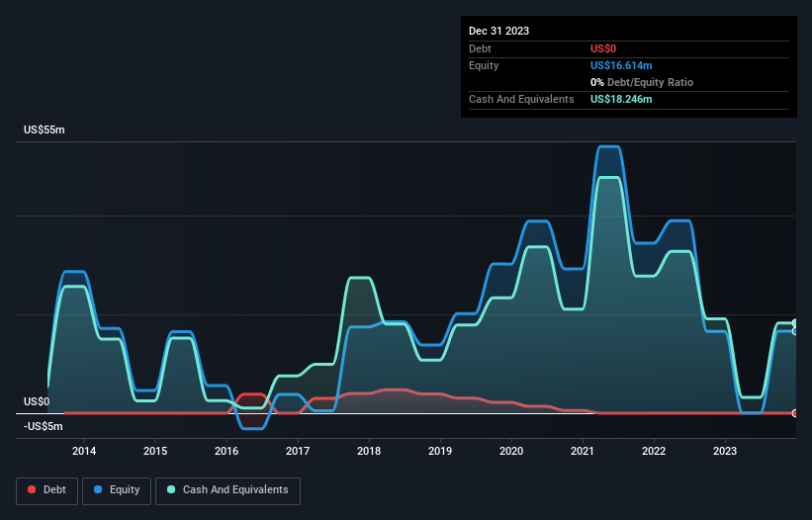Select the 2023 x-axis label

coord(725,451)
